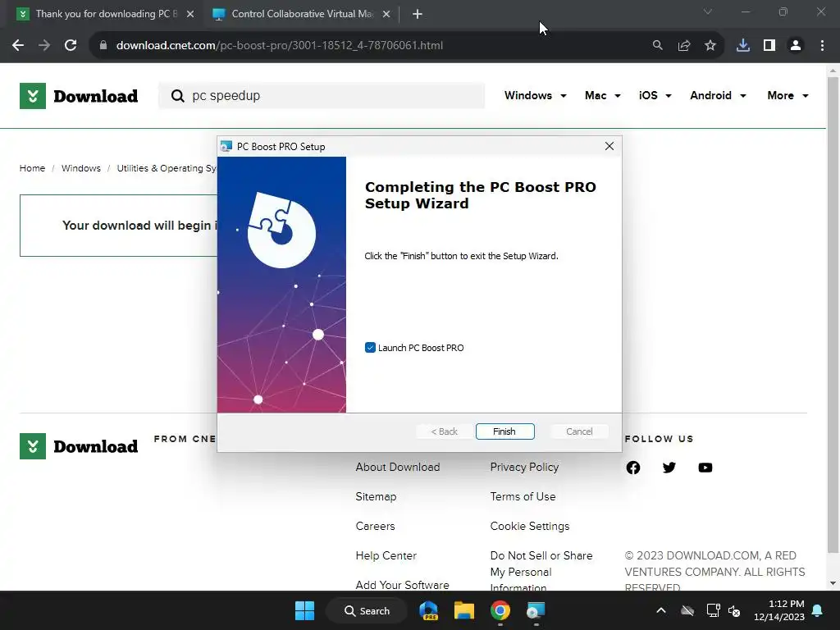Open the notifications bell in the taskbar

(818, 610)
